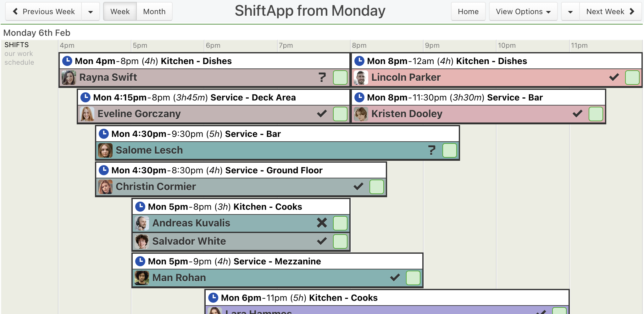Expand the dropdown arrow beside Next Week
This screenshot has height=314, width=644.
coord(570,12)
